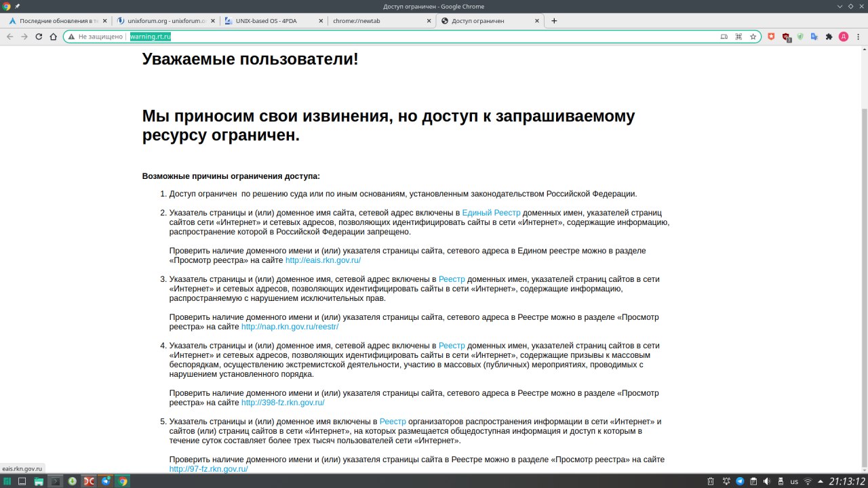Open the file manager from taskbar
The image size is (868, 488).
[x=39, y=481]
